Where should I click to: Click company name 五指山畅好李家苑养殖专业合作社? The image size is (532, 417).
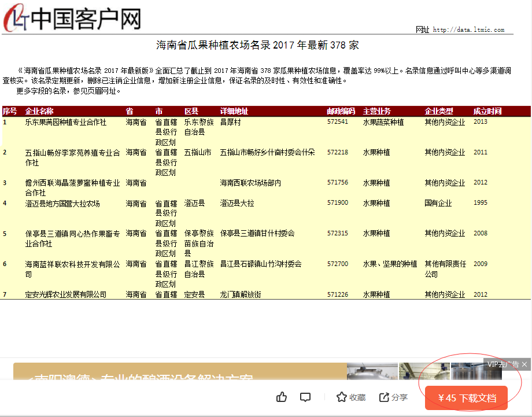click(x=73, y=157)
